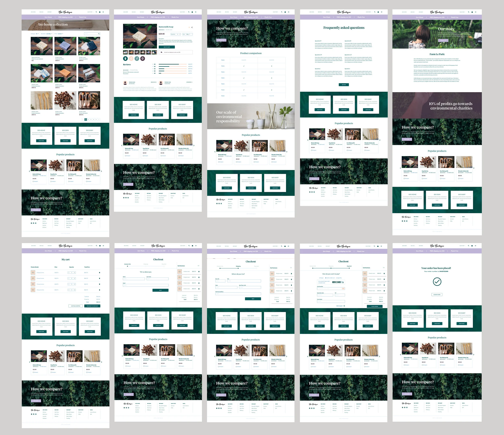Click the Card Number input field
This screenshot has width=504, height=435.
331,288
